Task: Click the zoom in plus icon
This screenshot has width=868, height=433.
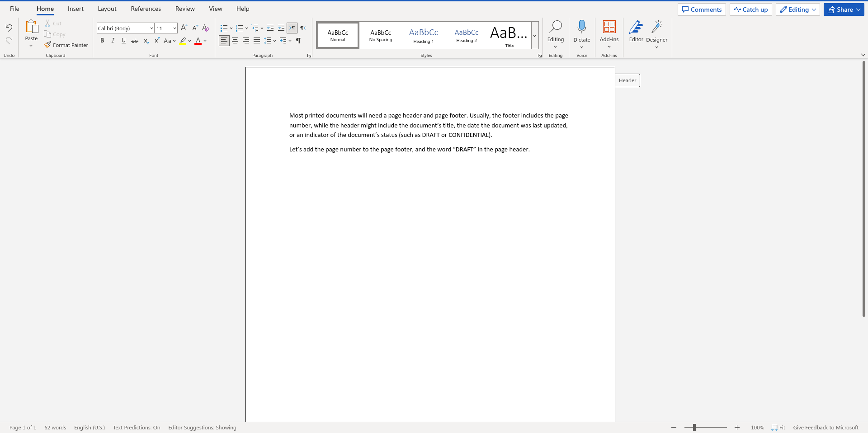Action: (737, 428)
